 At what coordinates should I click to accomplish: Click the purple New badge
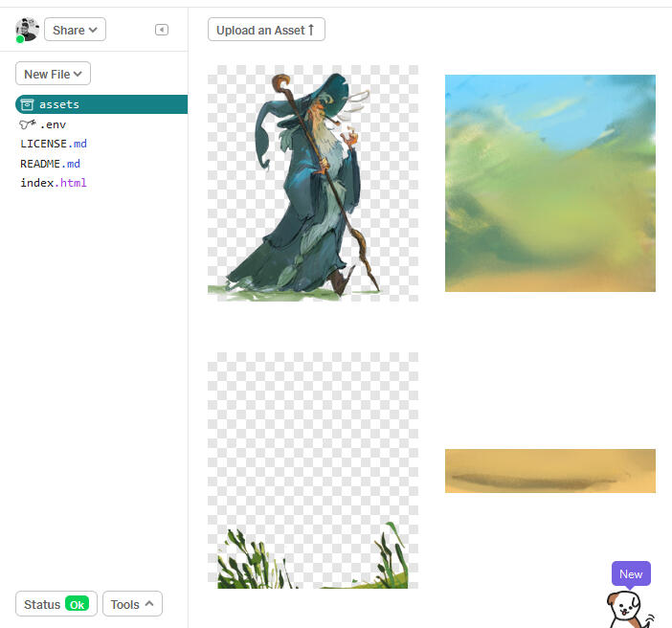[631, 574]
